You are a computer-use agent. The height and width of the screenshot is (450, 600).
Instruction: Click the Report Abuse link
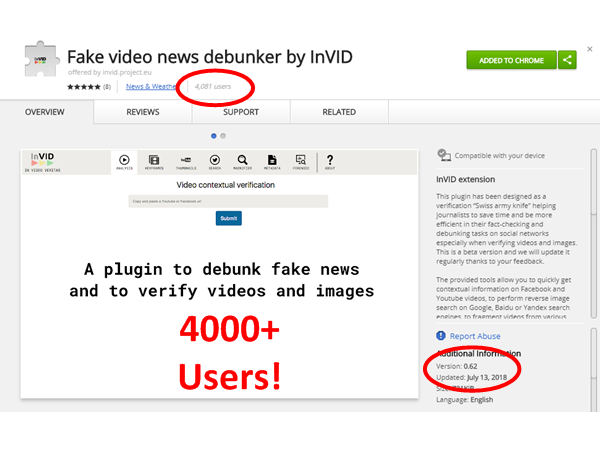tap(475, 336)
